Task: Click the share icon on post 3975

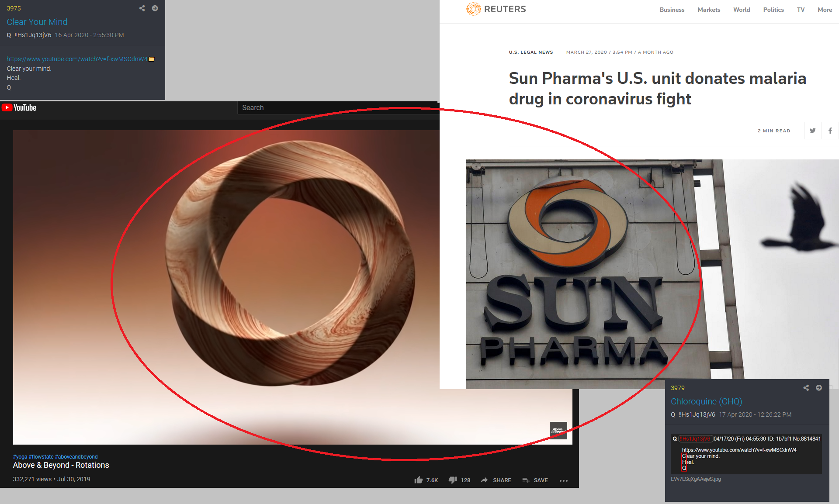Action: coord(142,8)
